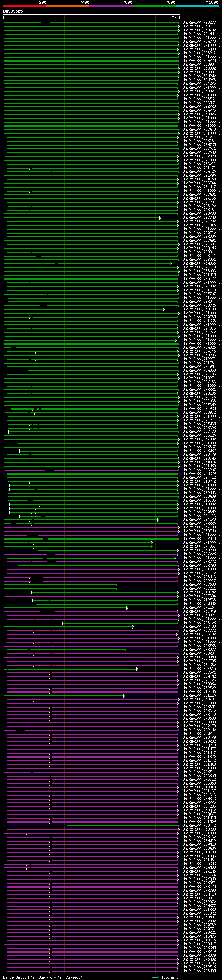Select label UniRef100_A5CAF3
The height and width of the screenshot is (980, 222).
(x=199, y=129)
